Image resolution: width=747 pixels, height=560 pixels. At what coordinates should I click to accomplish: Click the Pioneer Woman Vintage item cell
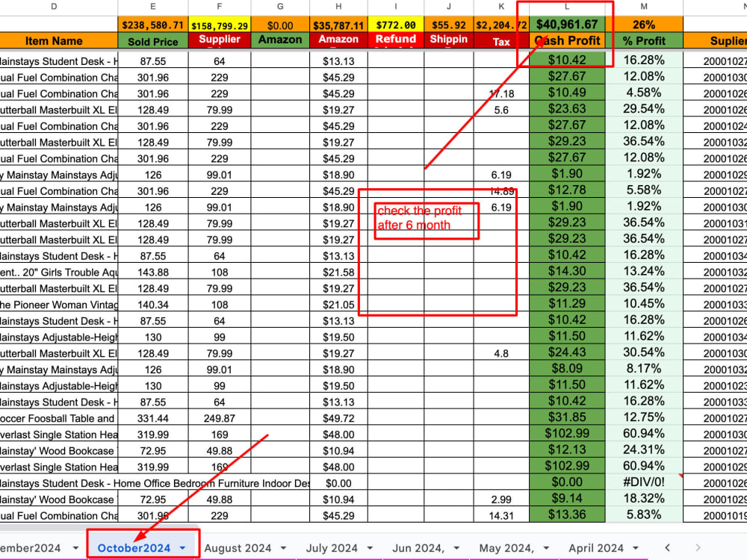click(58, 305)
